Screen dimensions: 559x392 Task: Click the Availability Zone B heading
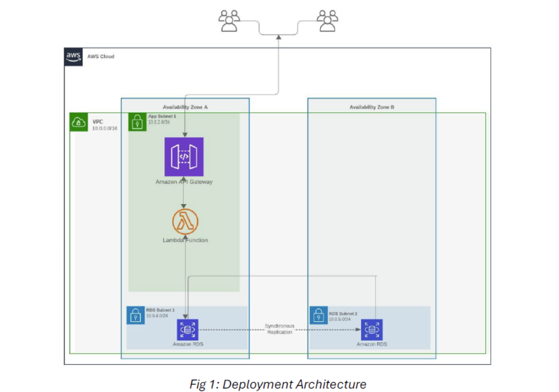click(x=371, y=107)
